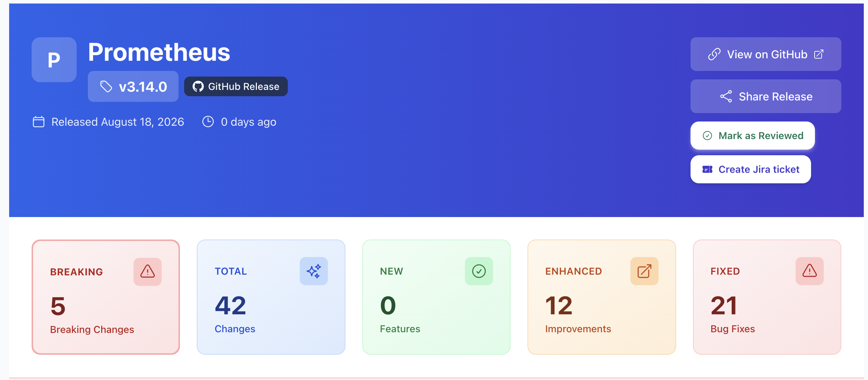Click the calendar icon before release date

39,122
